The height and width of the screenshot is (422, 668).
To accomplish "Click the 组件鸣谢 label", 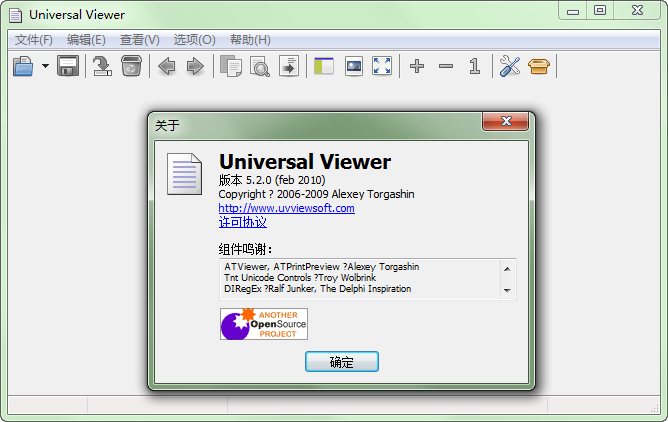I will point(245,249).
